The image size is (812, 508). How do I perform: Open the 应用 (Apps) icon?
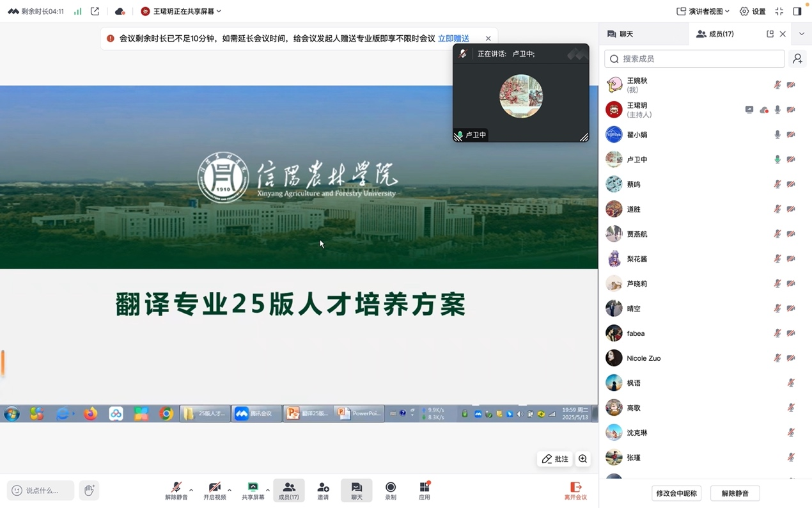tap(425, 490)
